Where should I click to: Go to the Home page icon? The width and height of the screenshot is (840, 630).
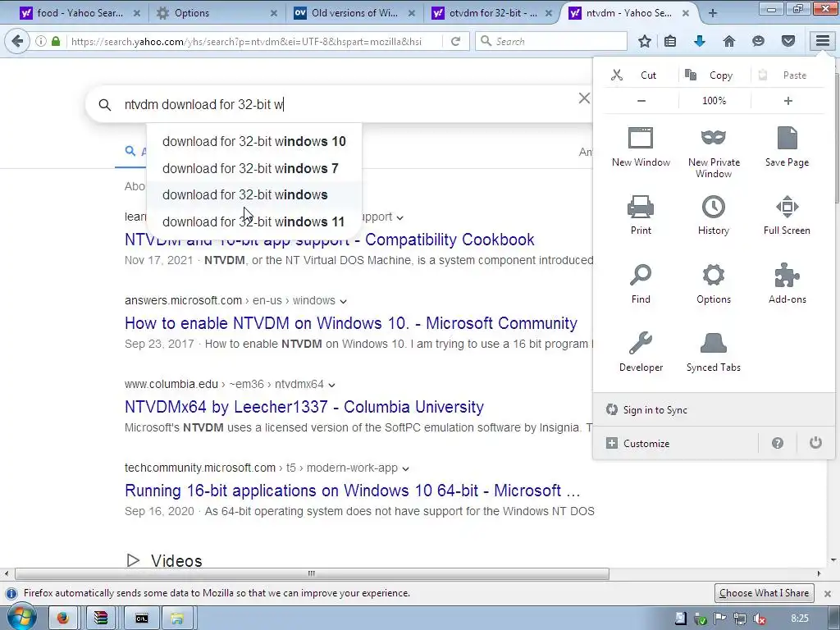[x=729, y=41]
